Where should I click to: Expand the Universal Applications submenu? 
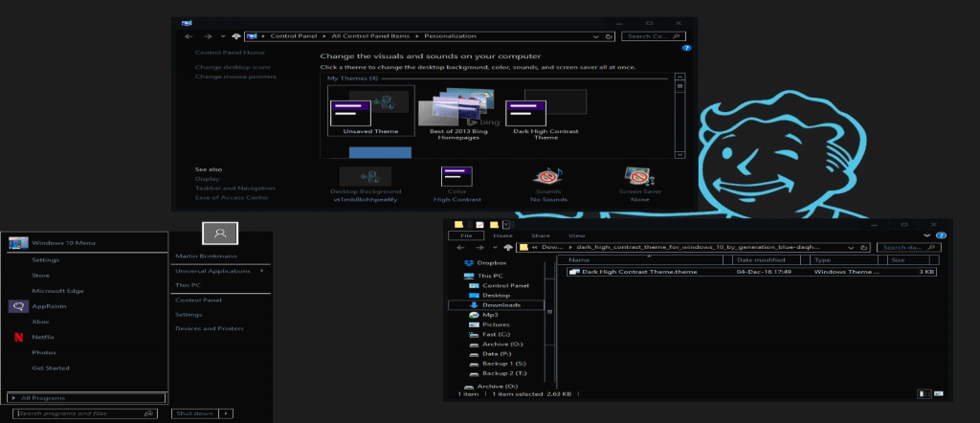click(x=260, y=271)
